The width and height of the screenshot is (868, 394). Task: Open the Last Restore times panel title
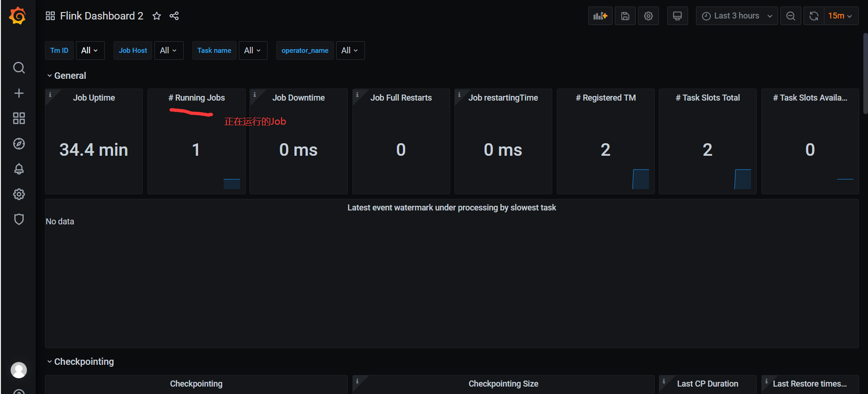pyautogui.click(x=810, y=384)
